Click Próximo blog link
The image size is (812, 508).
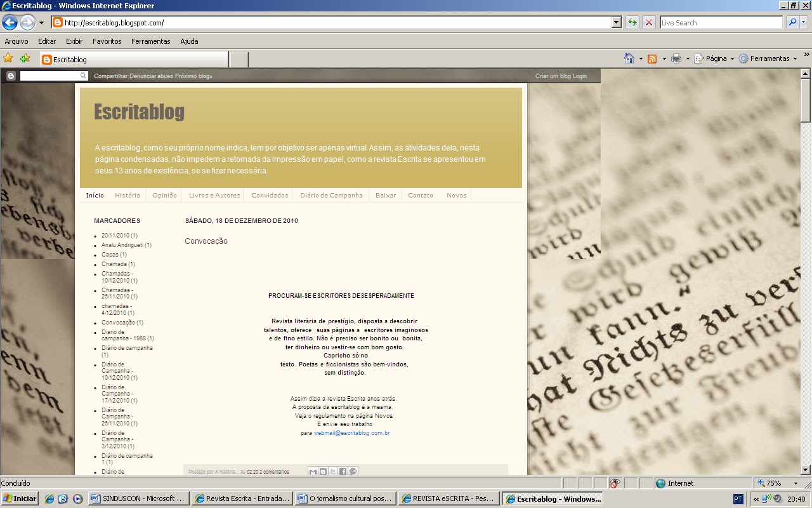click(193, 76)
